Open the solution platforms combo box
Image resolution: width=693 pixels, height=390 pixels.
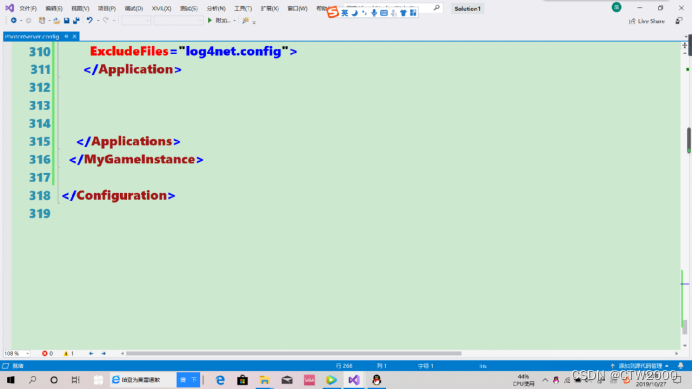(178, 20)
